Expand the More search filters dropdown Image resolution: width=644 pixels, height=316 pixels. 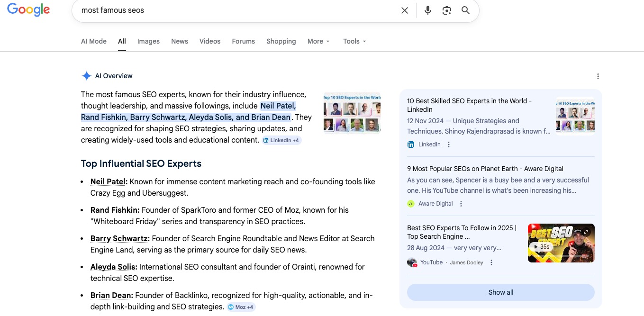pyautogui.click(x=318, y=41)
